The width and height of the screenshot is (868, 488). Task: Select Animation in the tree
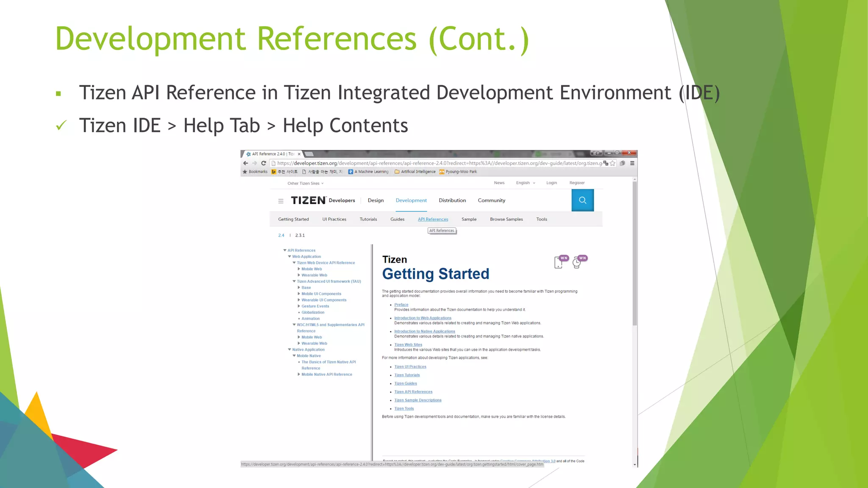[x=311, y=319]
